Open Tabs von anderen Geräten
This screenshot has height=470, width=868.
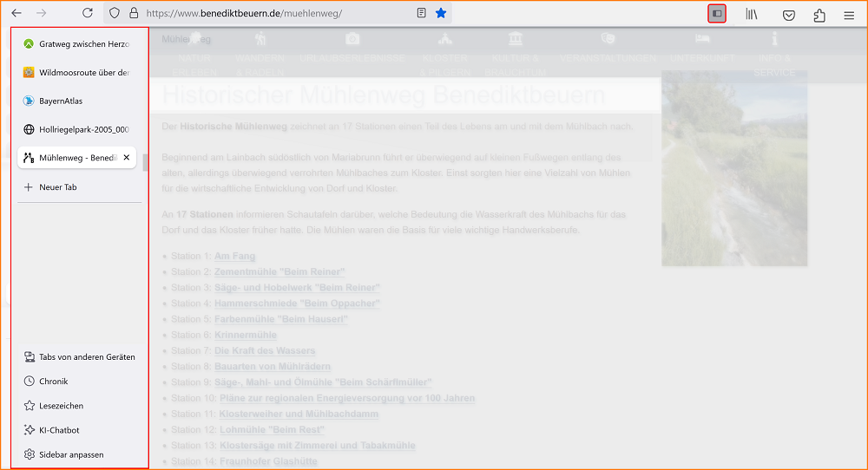pyautogui.click(x=79, y=357)
